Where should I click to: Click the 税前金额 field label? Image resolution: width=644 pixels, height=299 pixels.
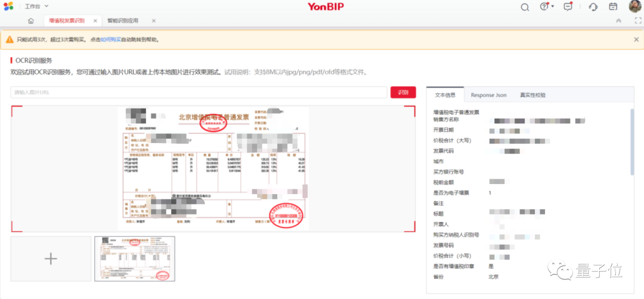point(444,182)
